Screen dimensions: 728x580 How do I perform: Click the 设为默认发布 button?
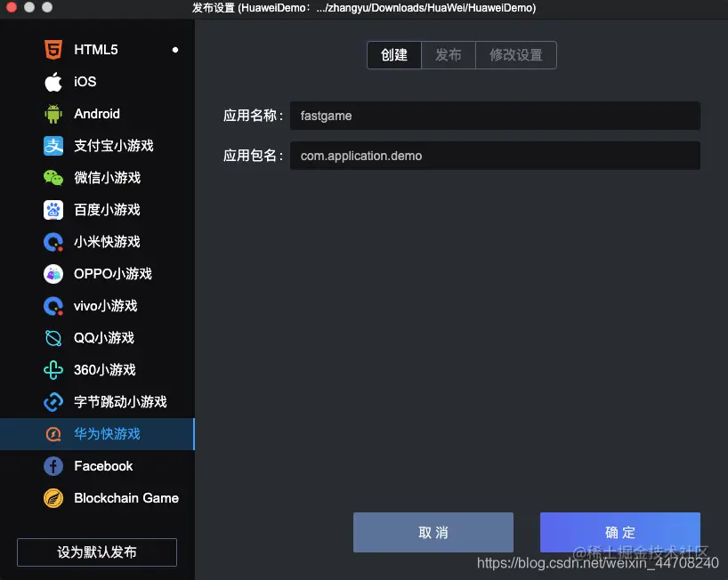click(x=96, y=552)
